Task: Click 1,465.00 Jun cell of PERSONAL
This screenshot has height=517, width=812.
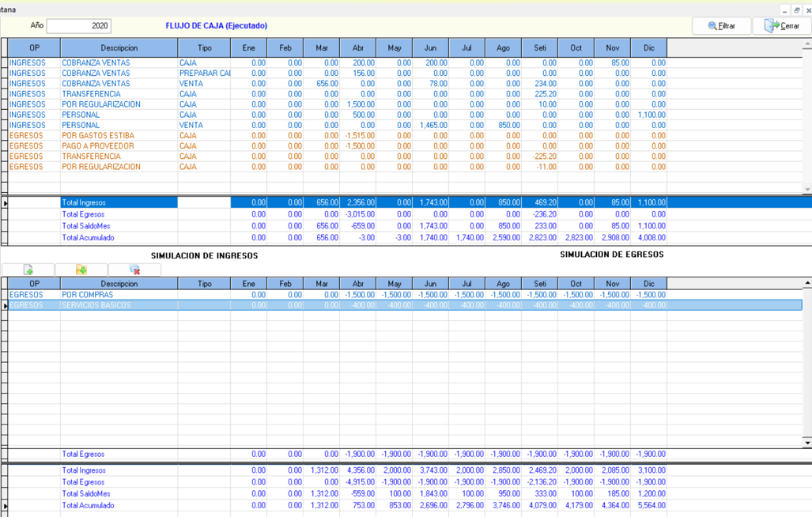Action: point(430,125)
